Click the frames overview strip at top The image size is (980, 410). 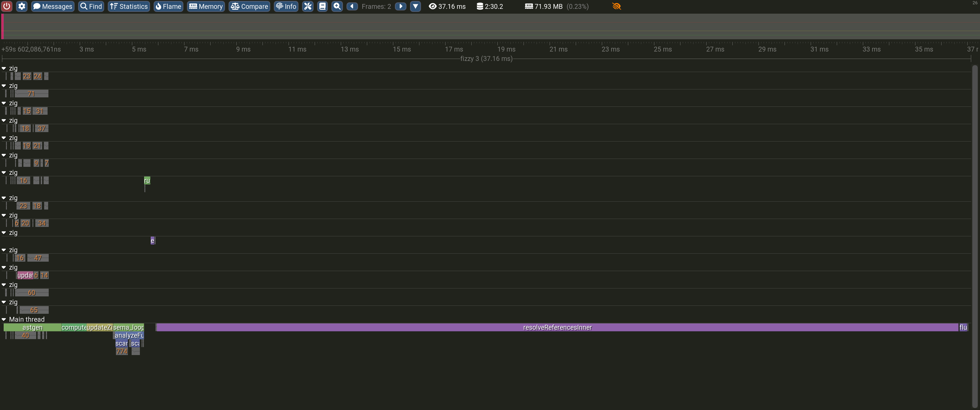490,27
